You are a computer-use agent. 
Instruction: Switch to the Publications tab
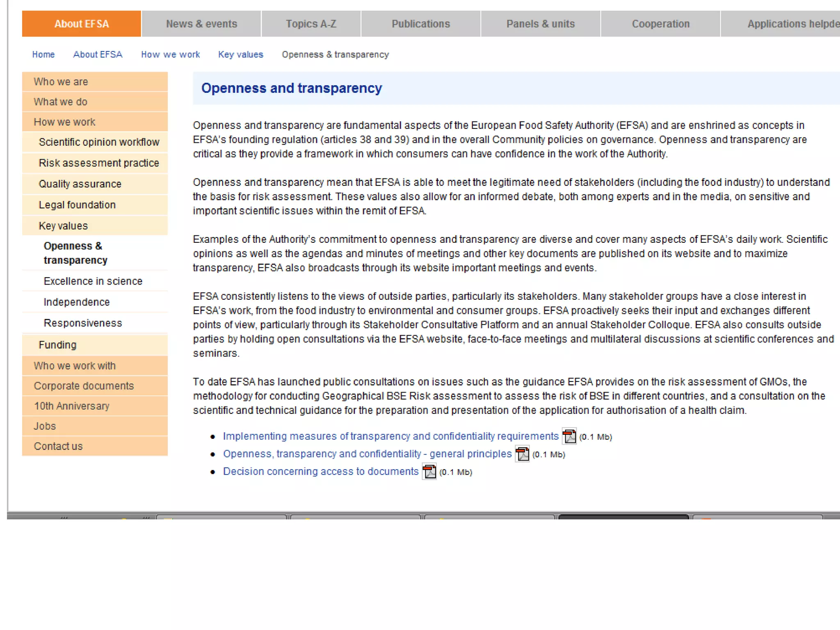[x=420, y=24]
